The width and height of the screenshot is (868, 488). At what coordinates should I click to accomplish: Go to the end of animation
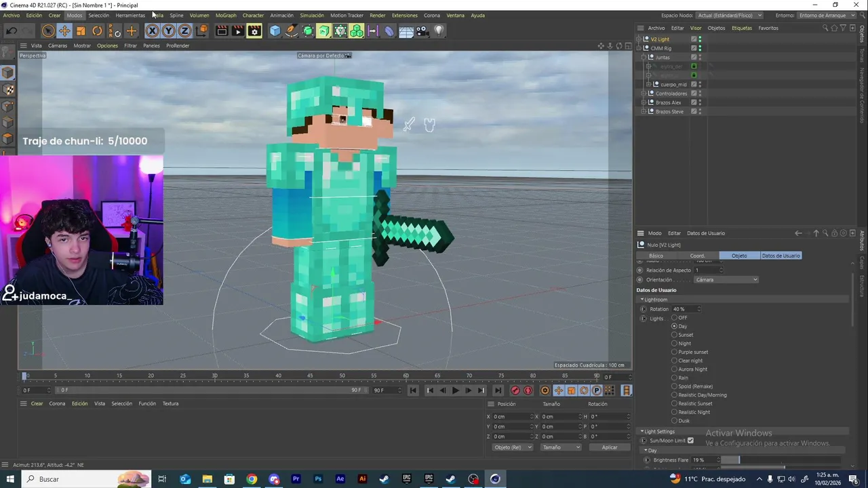498,390
